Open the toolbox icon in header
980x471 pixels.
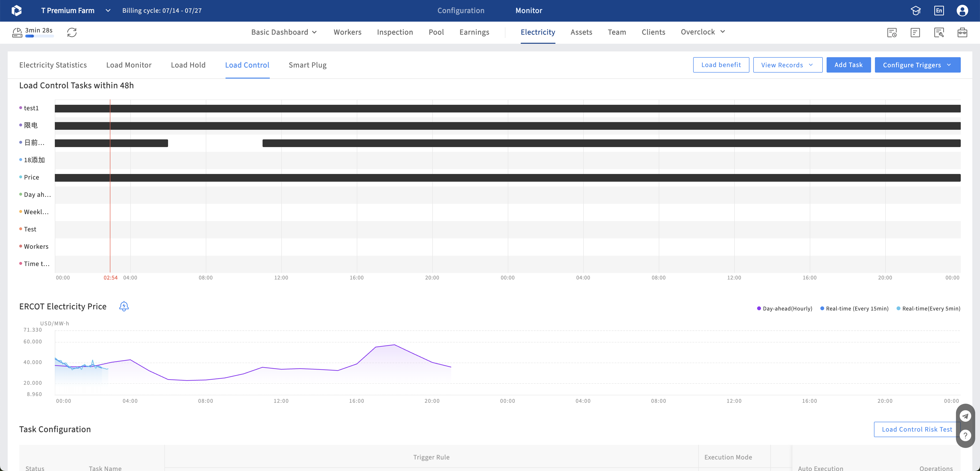(x=962, y=33)
